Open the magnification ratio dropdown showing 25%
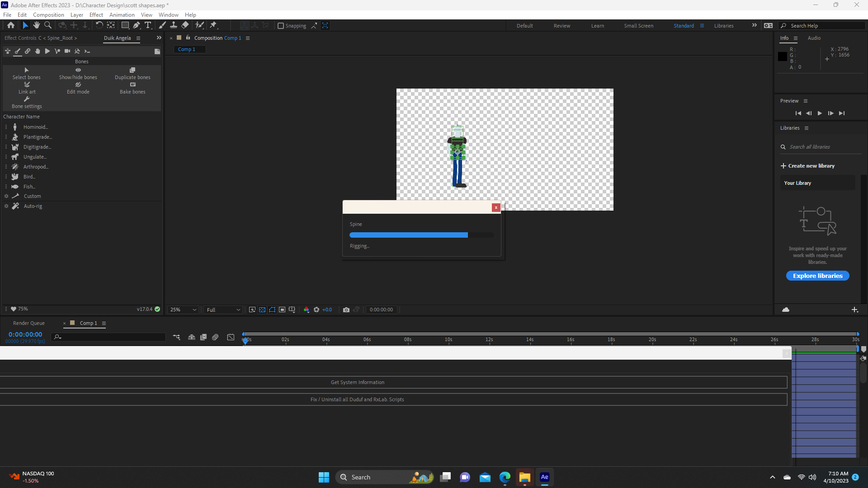This screenshot has height=488, width=868. click(x=183, y=310)
